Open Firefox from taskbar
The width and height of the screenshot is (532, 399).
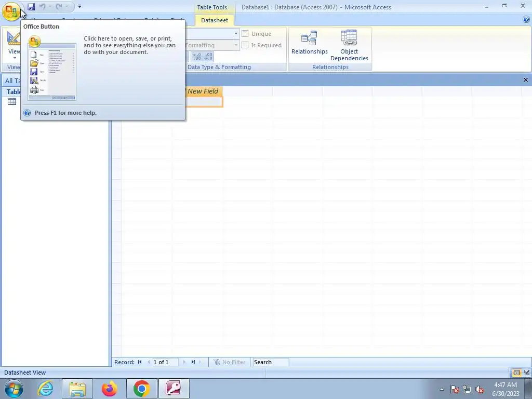[109, 389]
